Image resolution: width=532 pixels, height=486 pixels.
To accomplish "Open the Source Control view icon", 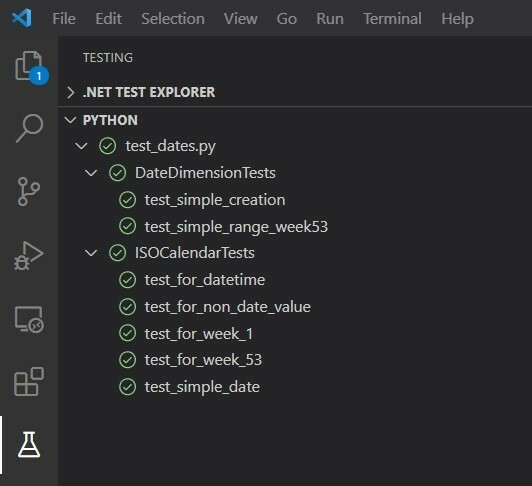I will click(29, 191).
